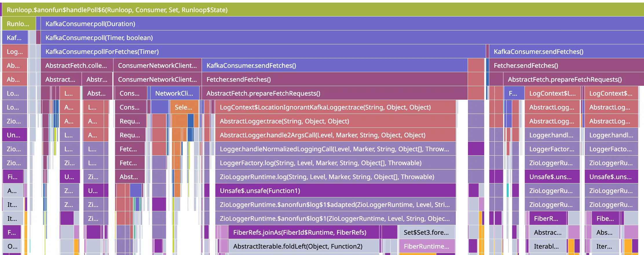644x255 pixels.
Task: Select the NetworkCli... blue frame
Action: click(174, 93)
